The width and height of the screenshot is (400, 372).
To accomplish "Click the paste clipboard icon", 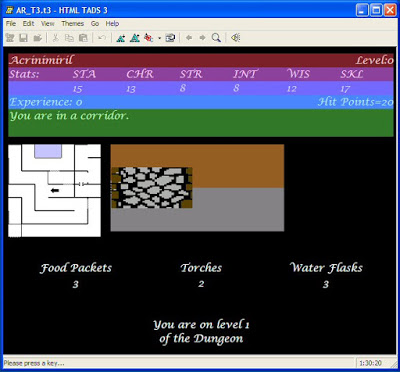I will click(x=83, y=38).
